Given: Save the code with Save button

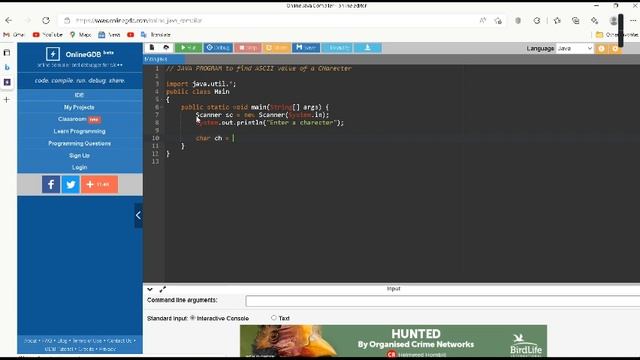Looking at the screenshot, I should tap(306, 48).
